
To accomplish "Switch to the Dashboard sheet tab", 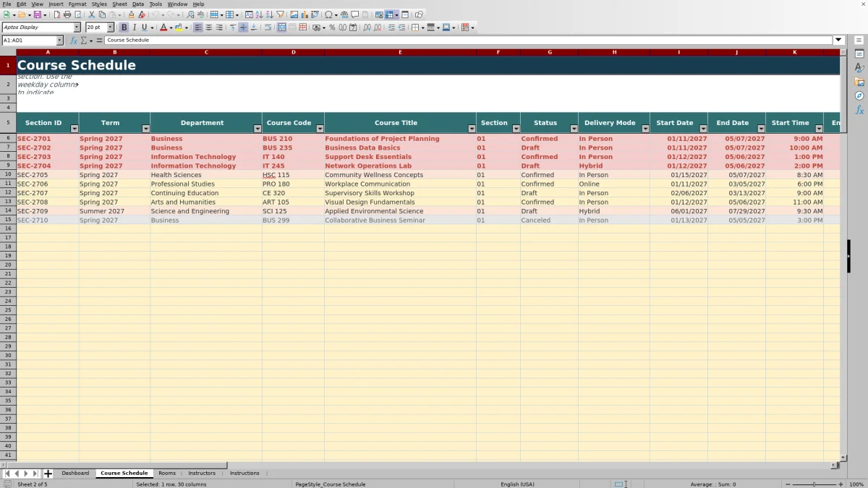I will (75, 474).
